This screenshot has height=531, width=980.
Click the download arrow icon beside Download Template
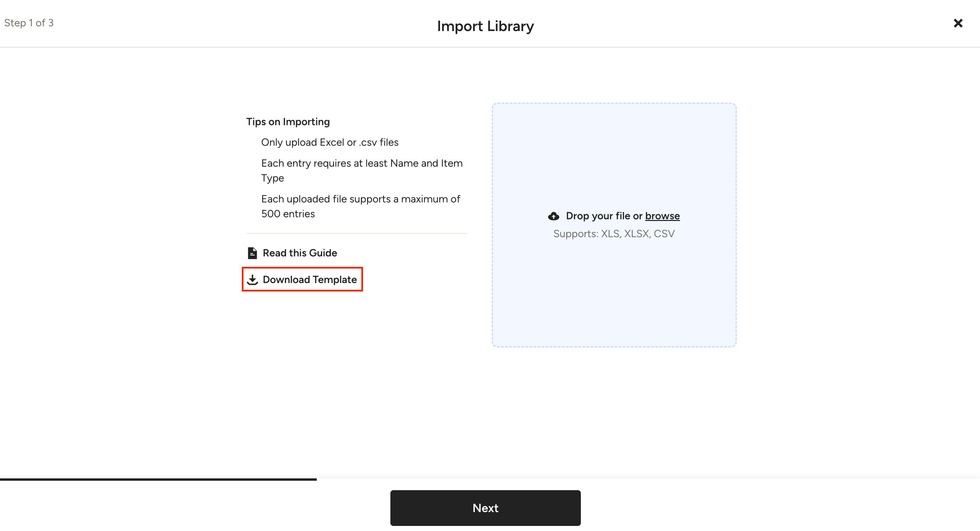(252, 280)
